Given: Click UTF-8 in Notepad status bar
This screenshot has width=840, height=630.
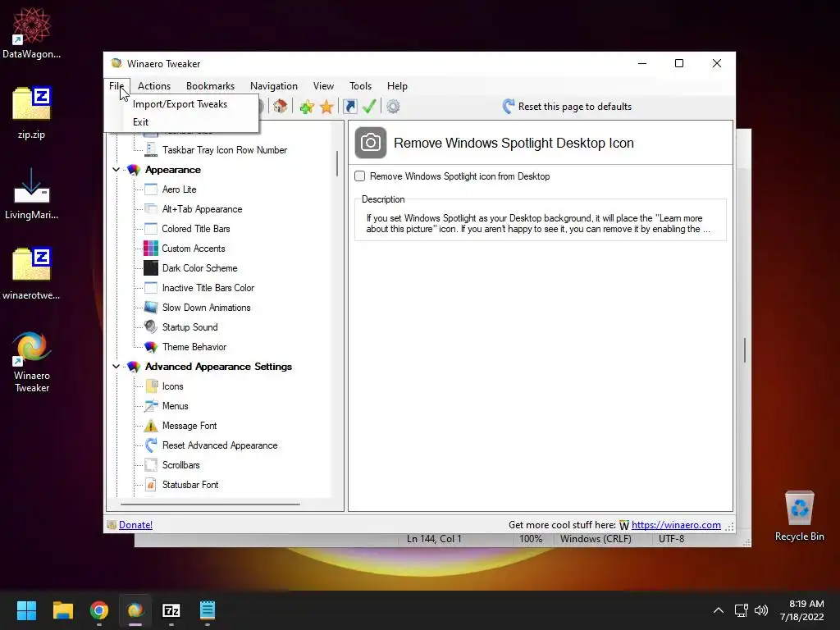Looking at the screenshot, I should (671, 539).
